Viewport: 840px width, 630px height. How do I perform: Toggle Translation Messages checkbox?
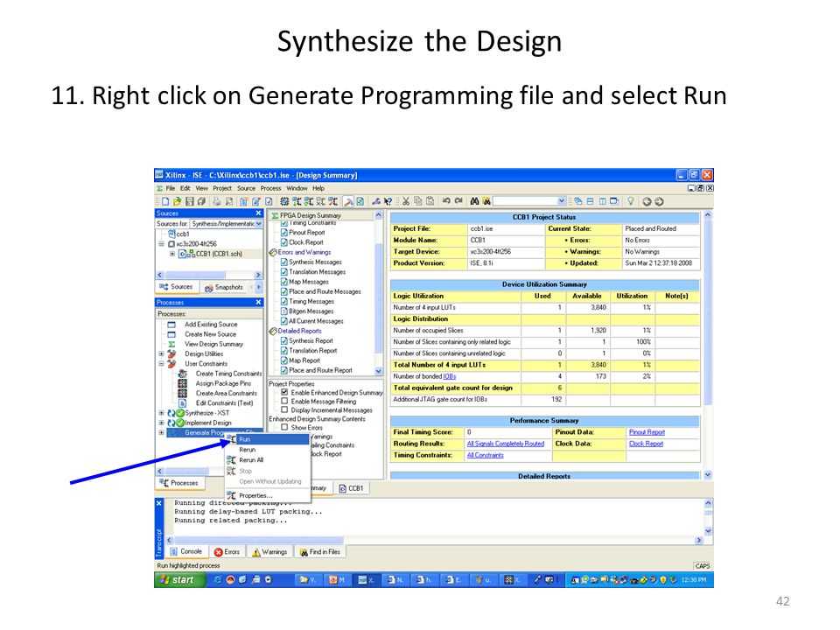pyautogui.click(x=284, y=271)
